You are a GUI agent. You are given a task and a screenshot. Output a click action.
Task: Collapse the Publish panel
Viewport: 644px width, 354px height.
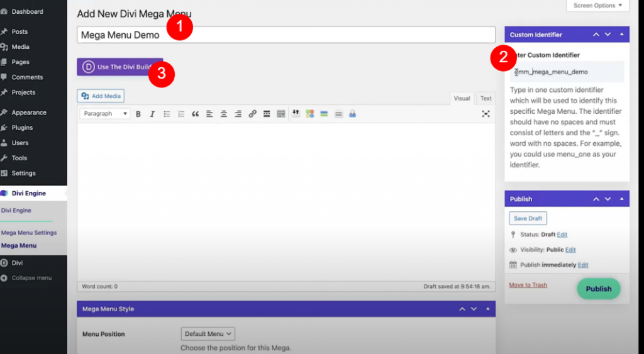click(622, 199)
